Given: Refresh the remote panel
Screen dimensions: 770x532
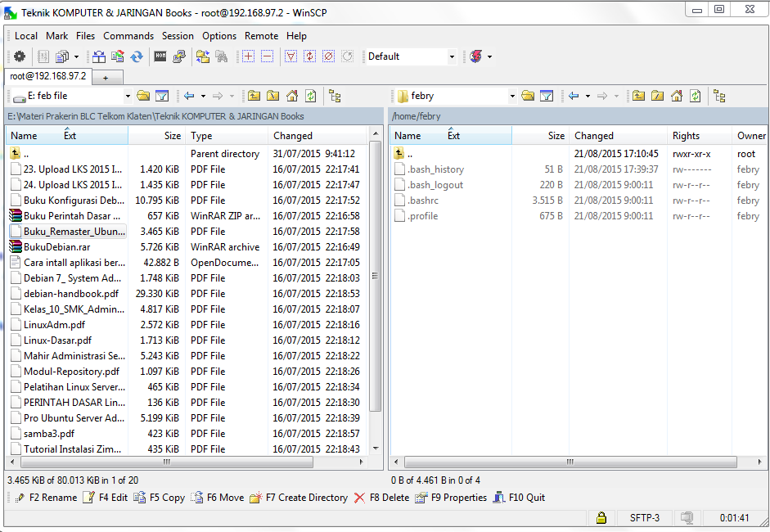Looking at the screenshot, I should [695, 96].
